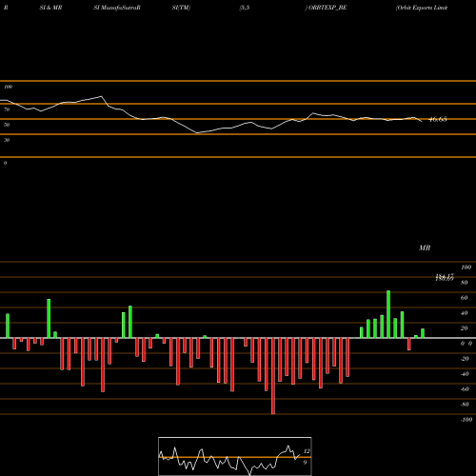
Task: Click the 0 level label on RSI axis
Action: [5, 163]
